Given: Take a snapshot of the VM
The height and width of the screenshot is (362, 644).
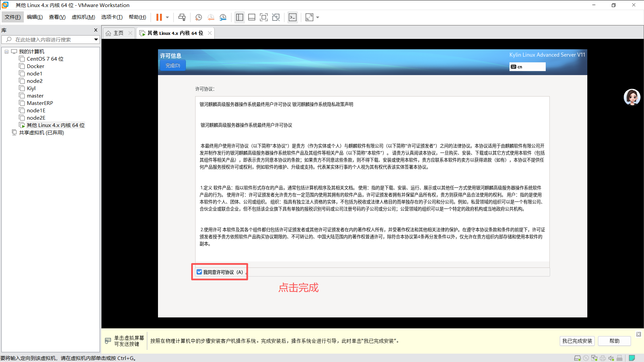Looking at the screenshot, I should coord(198,17).
